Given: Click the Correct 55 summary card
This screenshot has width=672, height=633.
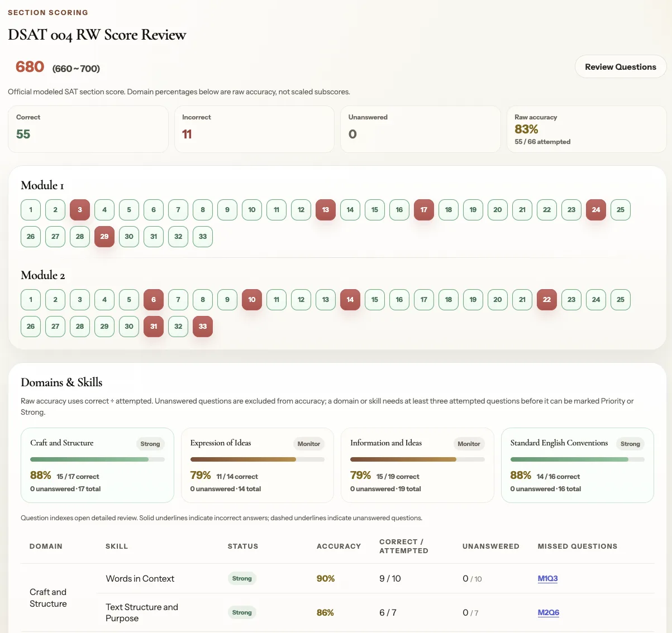Looking at the screenshot, I should click(88, 130).
